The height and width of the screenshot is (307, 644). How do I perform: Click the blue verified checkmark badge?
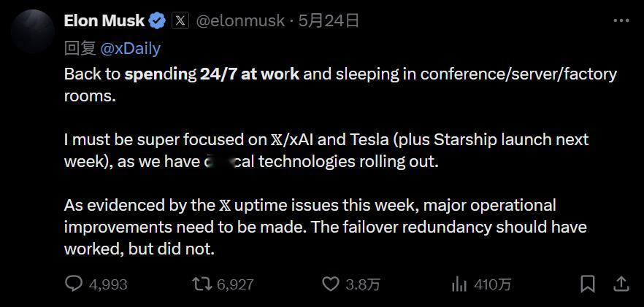[157, 20]
